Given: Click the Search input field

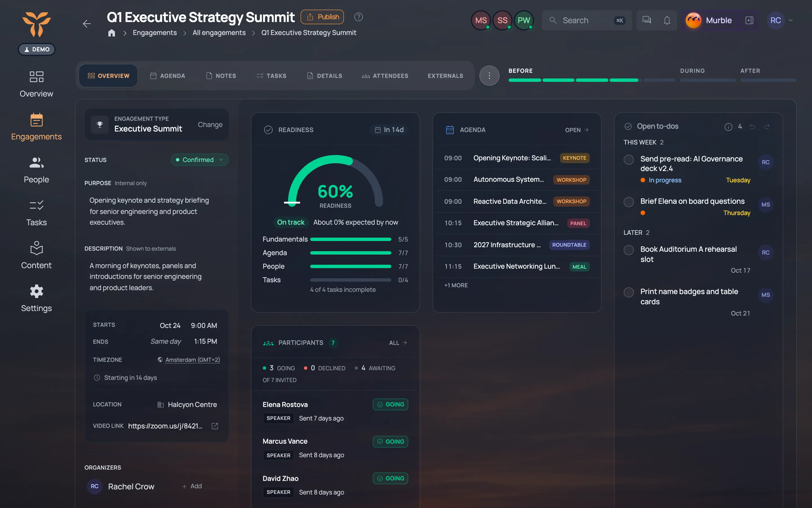Looking at the screenshot, I should pos(586,20).
